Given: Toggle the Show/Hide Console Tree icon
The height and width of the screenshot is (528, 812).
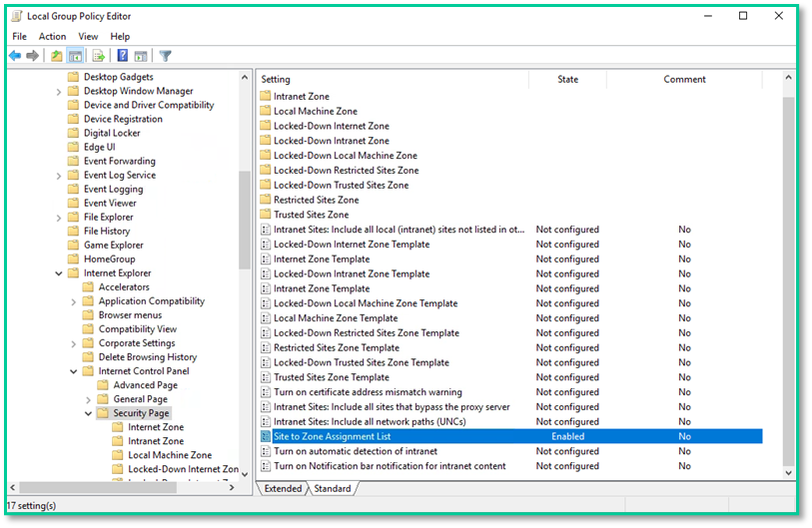Looking at the screenshot, I should click(x=75, y=56).
